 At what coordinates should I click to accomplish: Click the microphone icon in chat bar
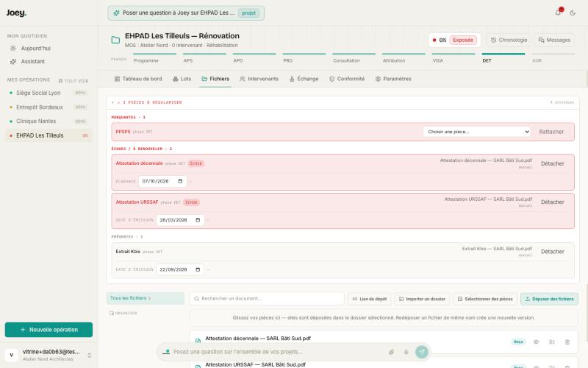pos(406,352)
